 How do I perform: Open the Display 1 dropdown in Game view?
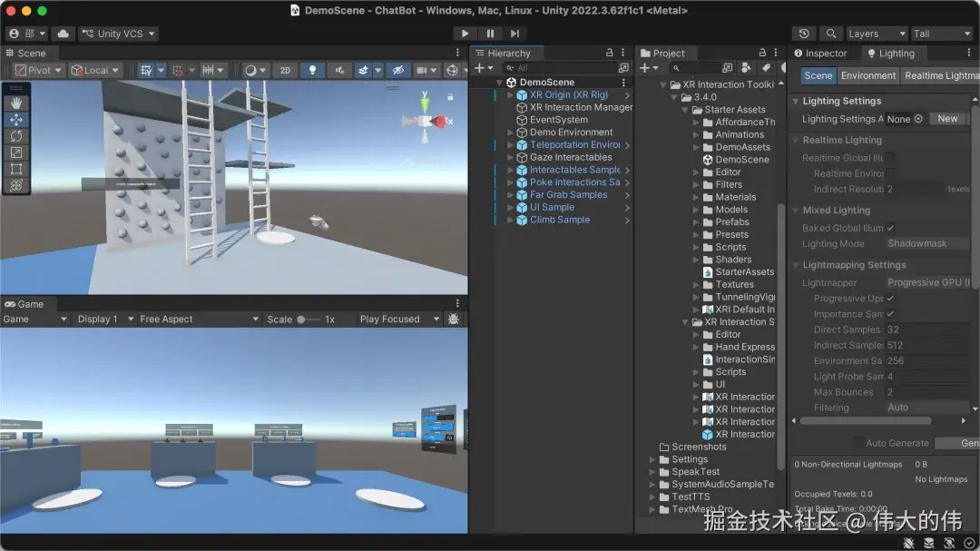click(x=104, y=319)
